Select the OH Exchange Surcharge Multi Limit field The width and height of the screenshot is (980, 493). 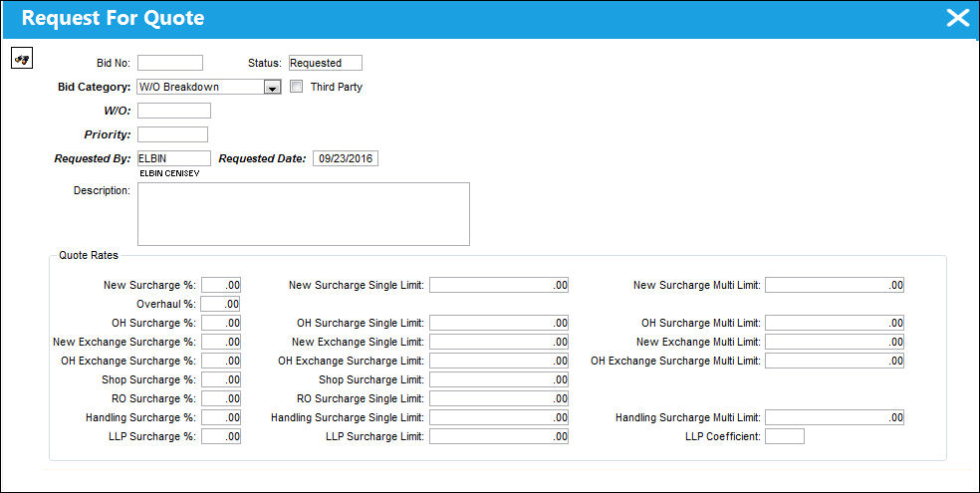tap(835, 361)
